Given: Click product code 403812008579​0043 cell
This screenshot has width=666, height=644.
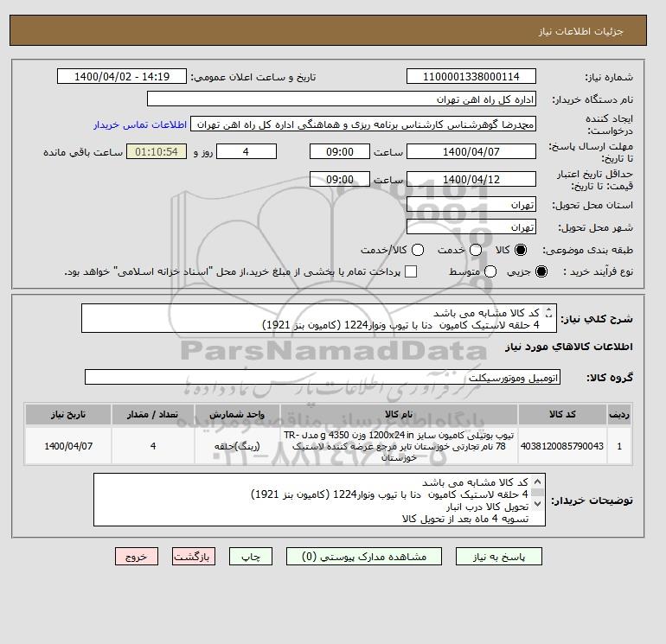Looking at the screenshot, I should click(562, 446).
